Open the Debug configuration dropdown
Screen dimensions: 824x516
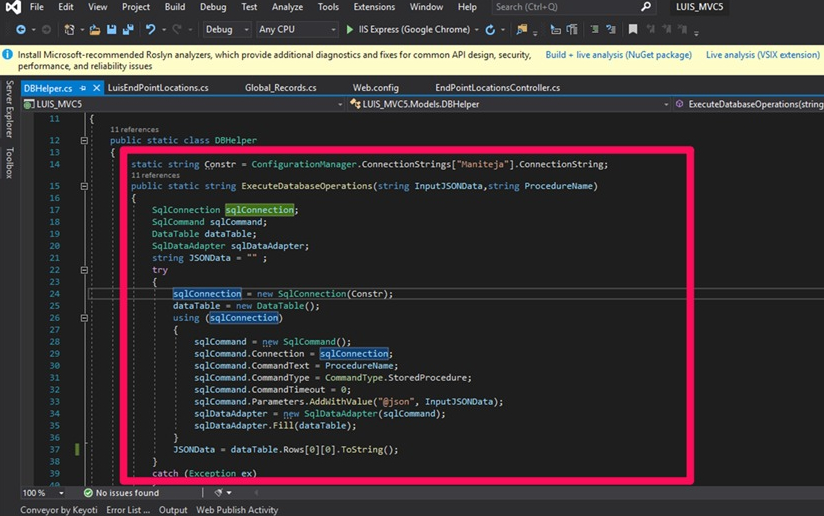point(227,29)
